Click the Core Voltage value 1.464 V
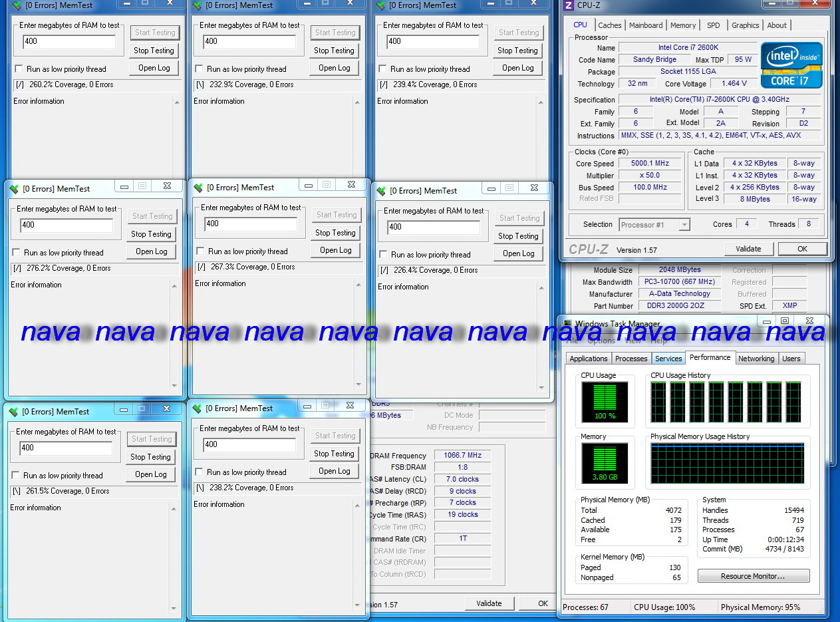This screenshot has height=622, width=840. coord(734,84)
